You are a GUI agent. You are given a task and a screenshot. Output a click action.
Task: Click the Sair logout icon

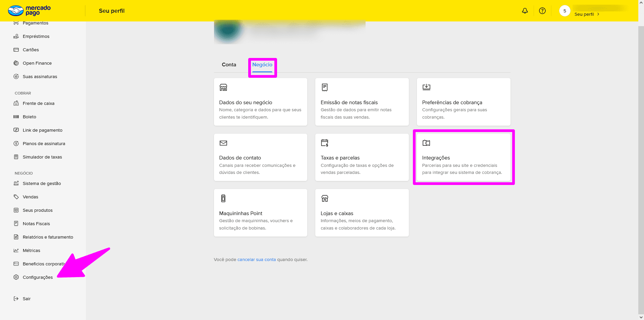point(16,299)
